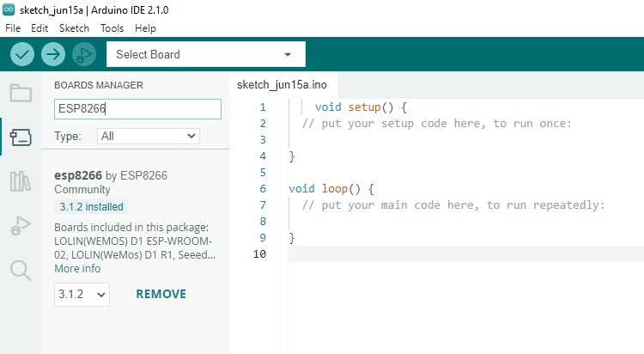
Task: Click the closing brace on line 4
Action: [x=292, y=156]
